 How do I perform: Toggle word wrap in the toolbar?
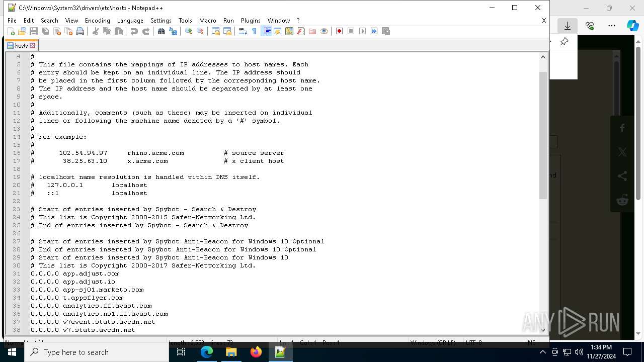(243, 31)
